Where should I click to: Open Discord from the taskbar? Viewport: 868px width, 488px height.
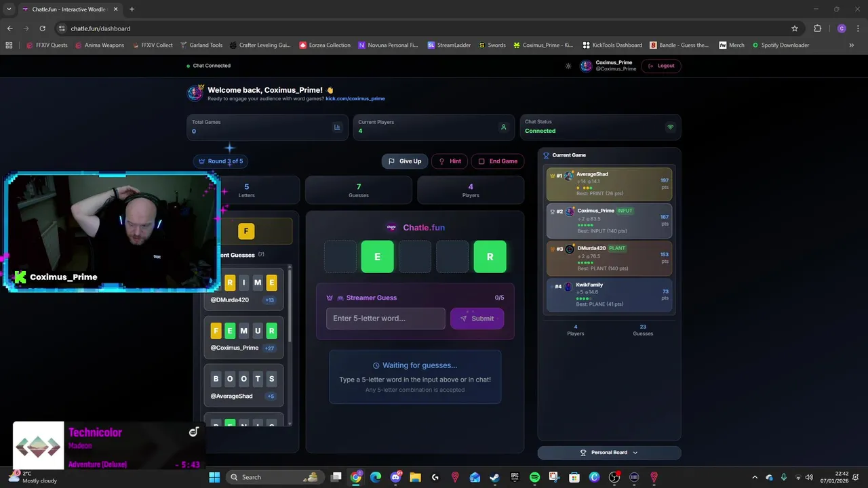[x=395, y=477]
